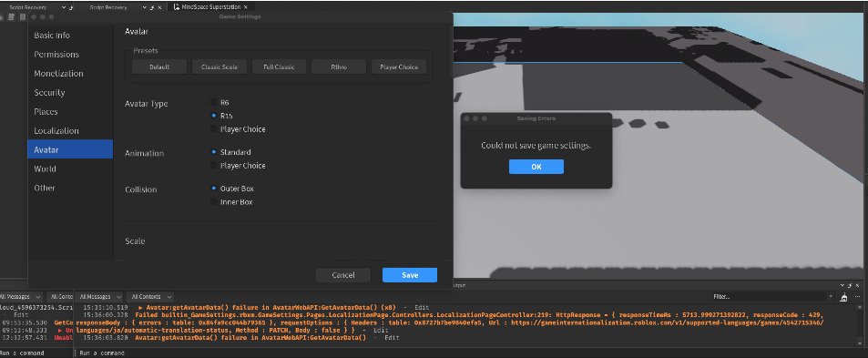Open All Messages dropdown in main Output
Screen dimensions: 868x358
(99, 297)
